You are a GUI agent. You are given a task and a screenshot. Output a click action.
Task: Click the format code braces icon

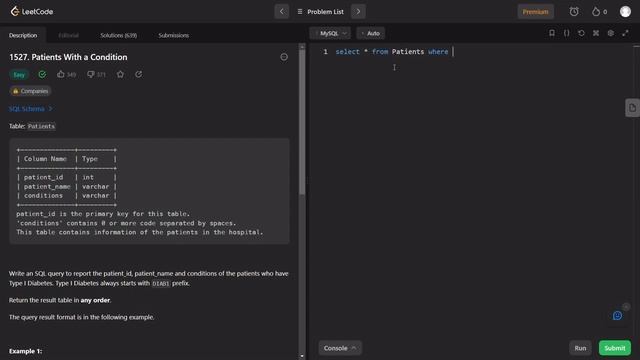[567, 33]
